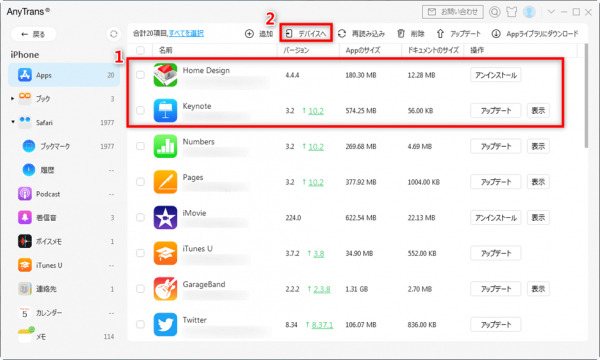Image resolution: width=600 pixels, height=360 pixels.
Task: Click the shirt skin icon in title bar
Action: tap(511, 12)
